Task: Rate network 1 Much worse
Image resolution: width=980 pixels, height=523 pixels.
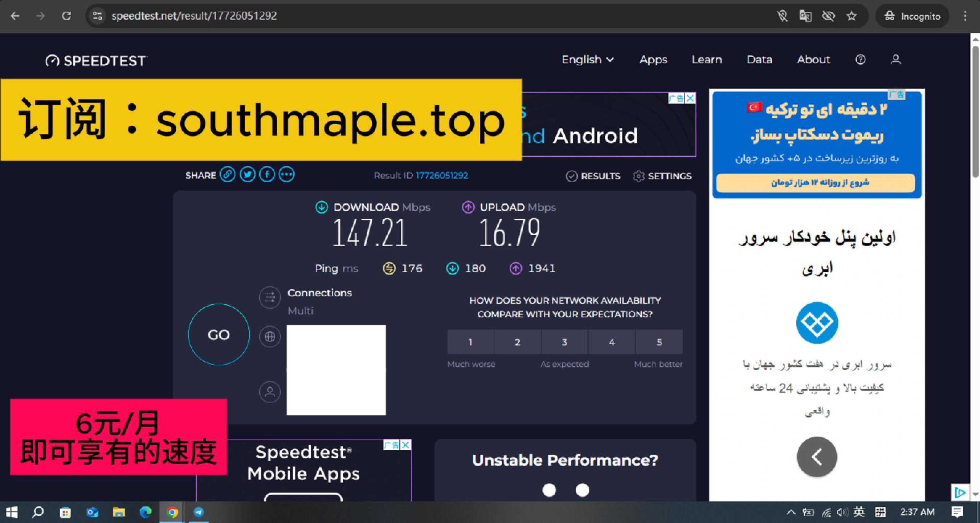Action: [471, 342]
